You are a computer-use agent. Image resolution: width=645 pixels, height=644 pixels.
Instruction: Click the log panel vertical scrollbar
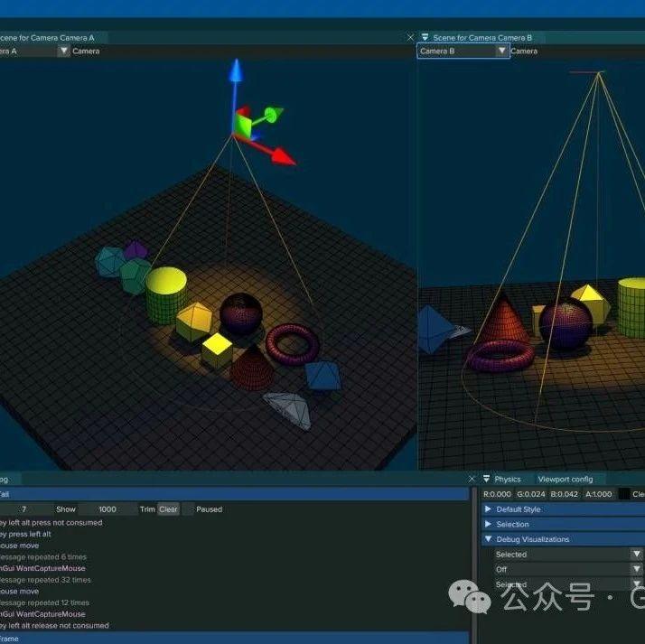click(473, 564)
